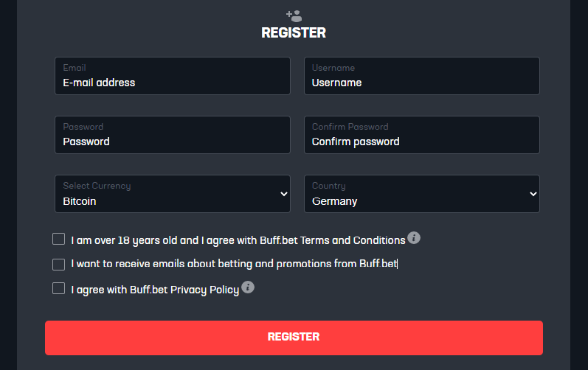Screen dimensions: 588x370
Task: Enable promotional emails from Buff.bet checkbox
Action: coord(58,265)
